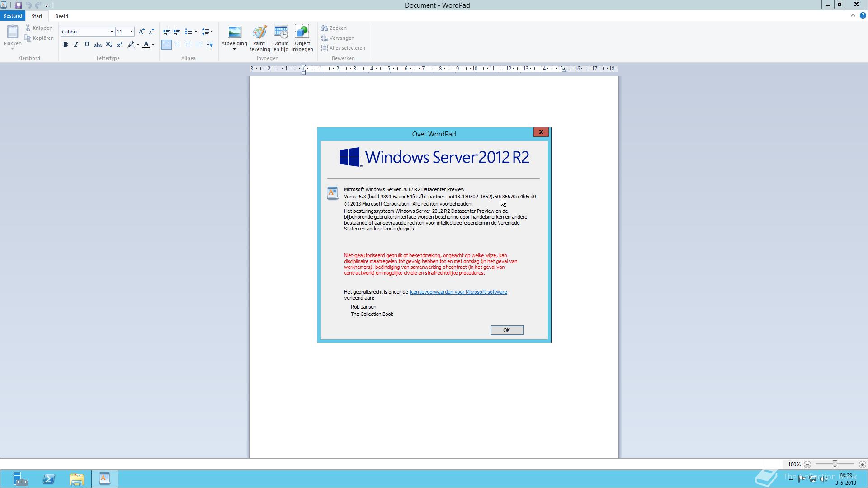Toggle subscript formatting

(x=108, y=45)
